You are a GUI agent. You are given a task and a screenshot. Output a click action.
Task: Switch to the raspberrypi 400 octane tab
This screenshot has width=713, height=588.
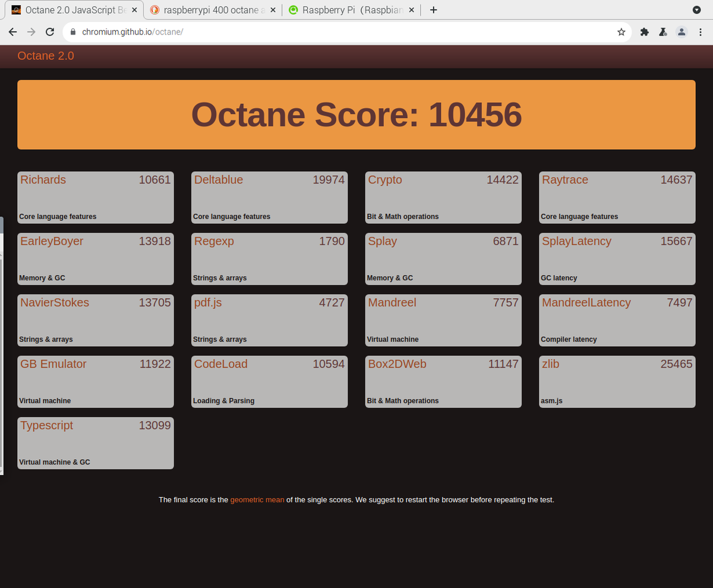point(213,10)
